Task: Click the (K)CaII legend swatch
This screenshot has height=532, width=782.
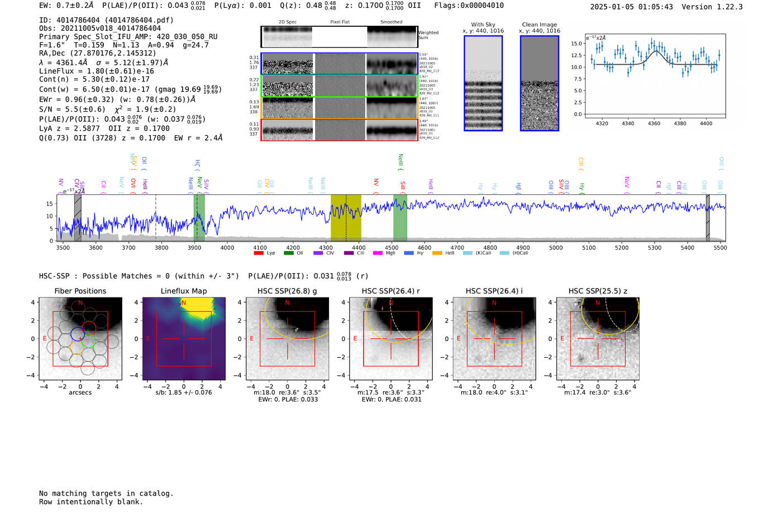Action: [468, 253]
